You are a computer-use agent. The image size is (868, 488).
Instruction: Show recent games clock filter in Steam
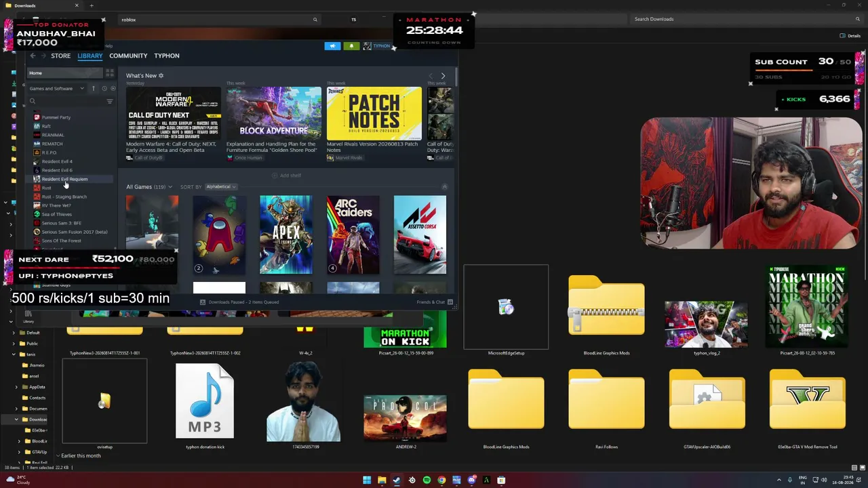[x=104, y=89]
